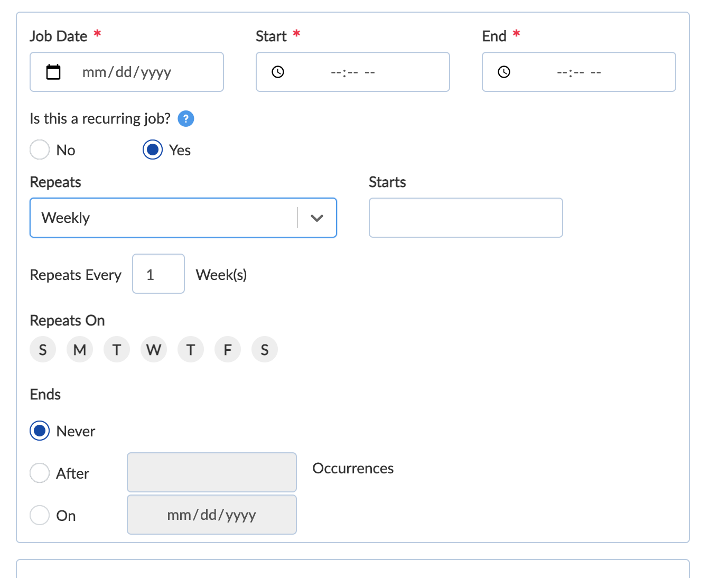Screen dimensions: 728x578
Task: Click the Occurrences count input field
Action: [x=212, y=472]
